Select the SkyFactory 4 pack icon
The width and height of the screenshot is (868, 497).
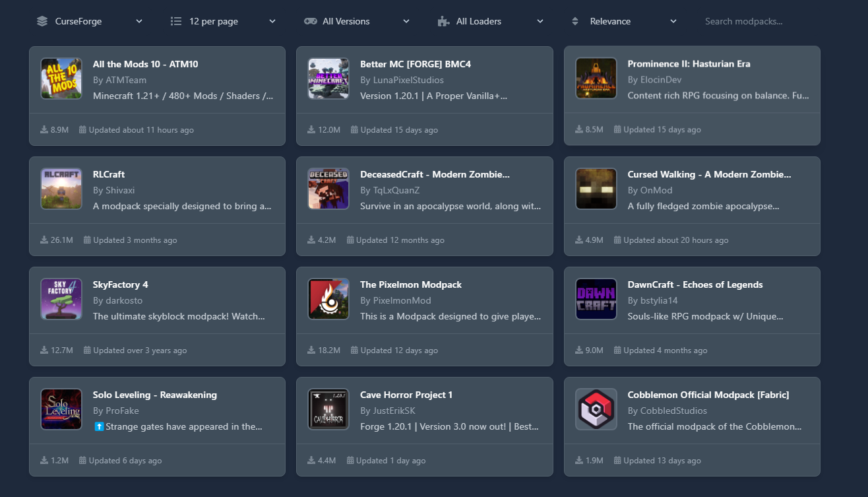61,299
